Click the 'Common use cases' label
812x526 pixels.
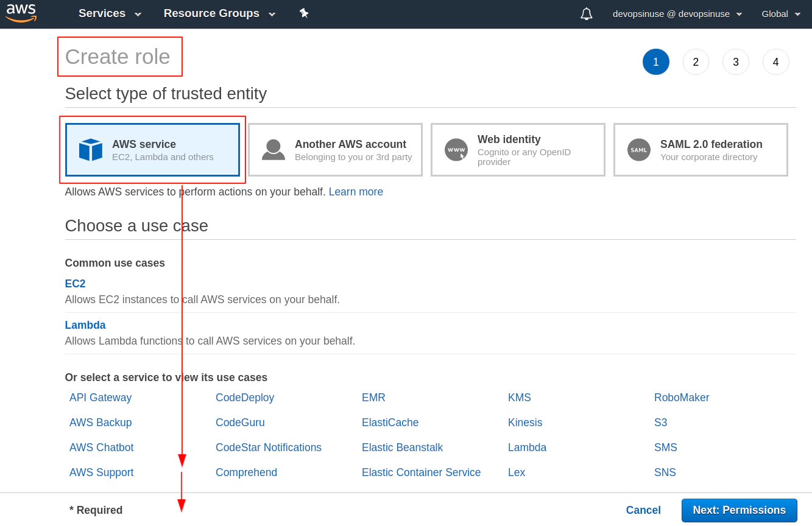pyautogui.click(x=115, y=263)
